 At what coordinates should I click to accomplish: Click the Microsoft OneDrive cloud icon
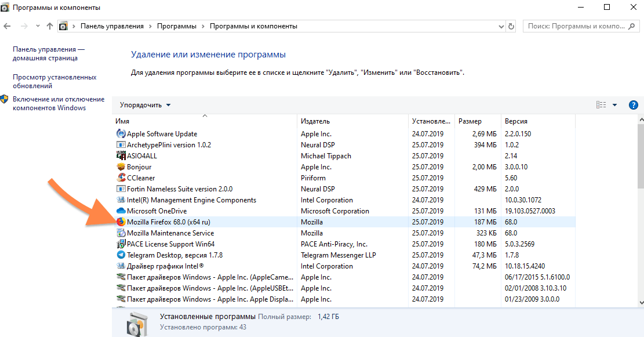point(121,211)
